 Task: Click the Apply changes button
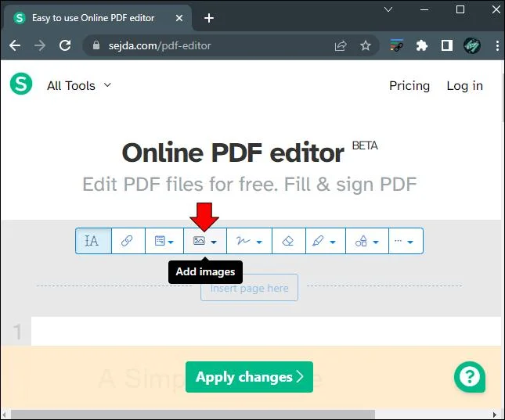coord(249,377)
